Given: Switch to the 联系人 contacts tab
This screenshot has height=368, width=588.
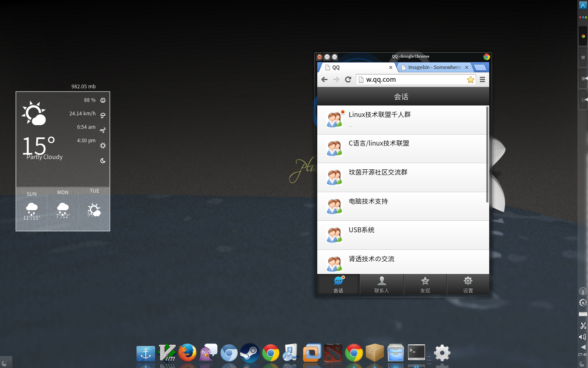Looking at the screenshot, I should pyautogui.click(x=382, y=285).
